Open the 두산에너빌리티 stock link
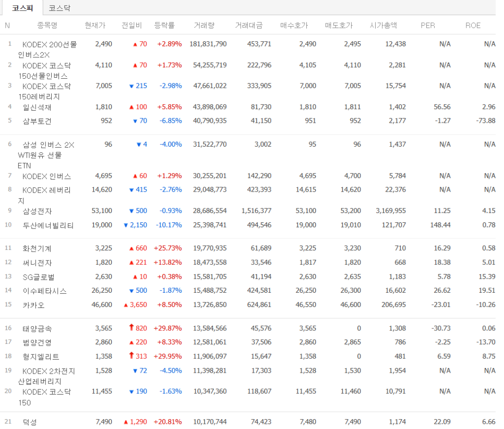This screenshot has height=429, width=504. (x=48, y=225)
